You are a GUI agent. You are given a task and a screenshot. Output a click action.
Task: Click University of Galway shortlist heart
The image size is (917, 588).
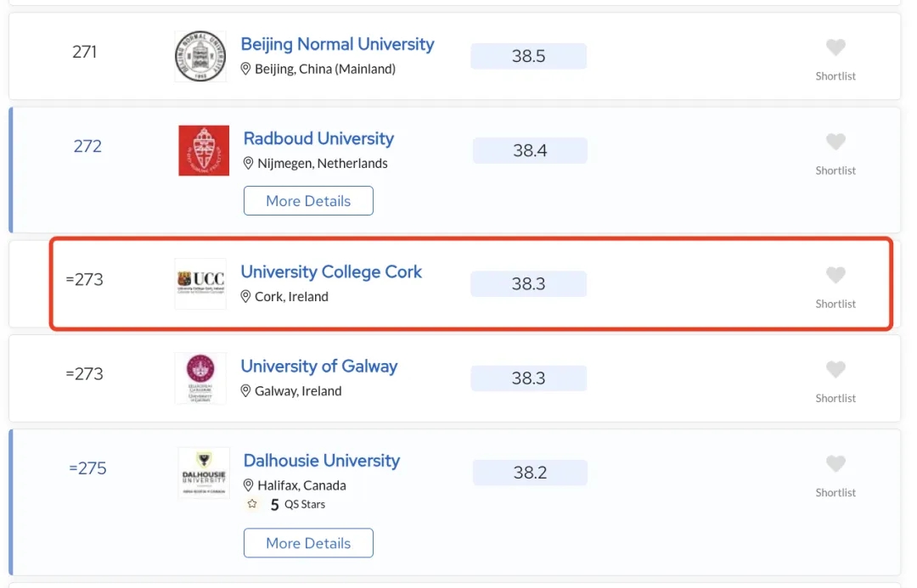[835, 369]
